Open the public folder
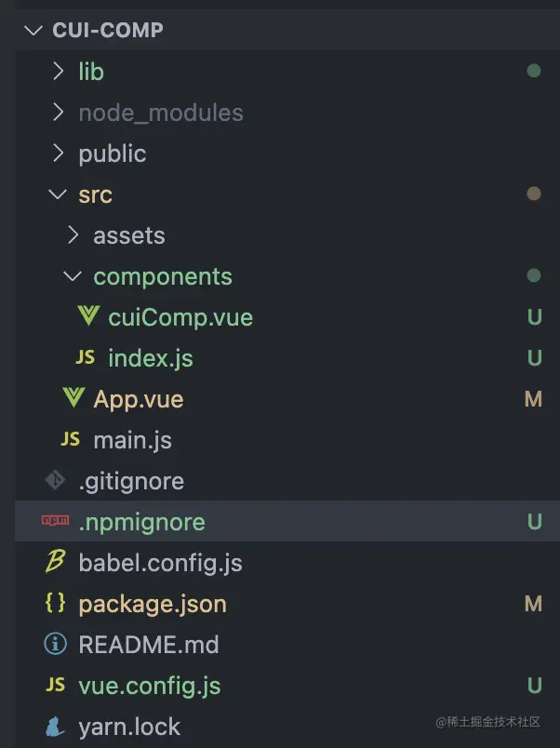This screenshot has width=560, height=748. pos(113,154)
